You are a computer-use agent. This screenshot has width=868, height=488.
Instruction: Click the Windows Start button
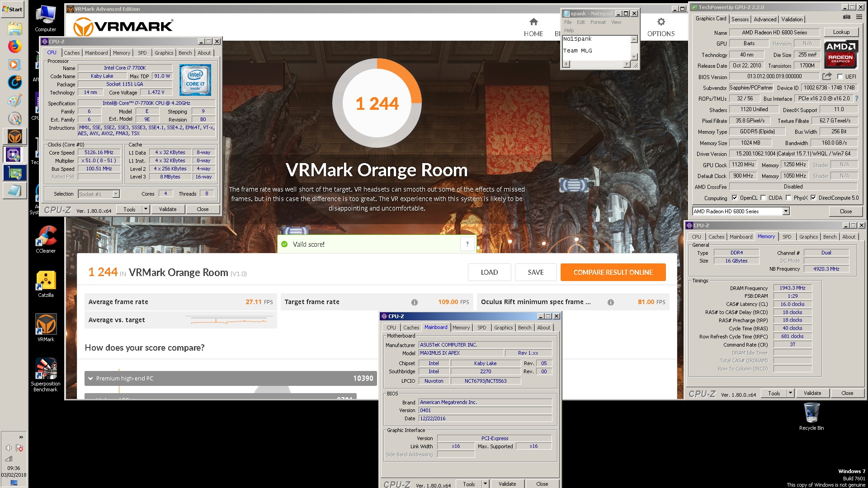(x=13, y=9)
